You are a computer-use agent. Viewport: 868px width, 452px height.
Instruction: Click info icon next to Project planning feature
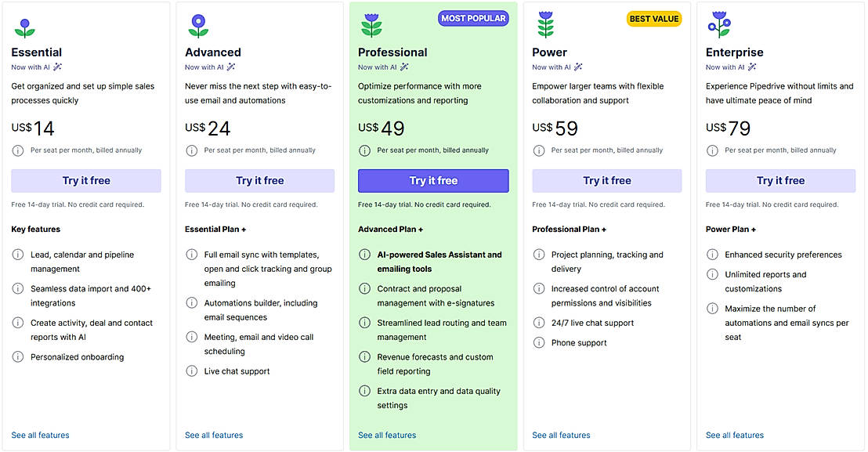coord(538,255)
